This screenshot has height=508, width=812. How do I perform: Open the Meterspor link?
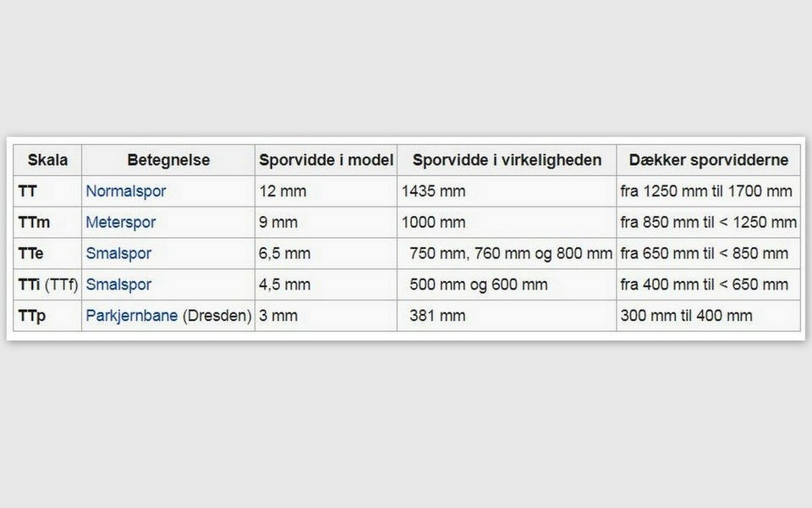click(120, 223)
